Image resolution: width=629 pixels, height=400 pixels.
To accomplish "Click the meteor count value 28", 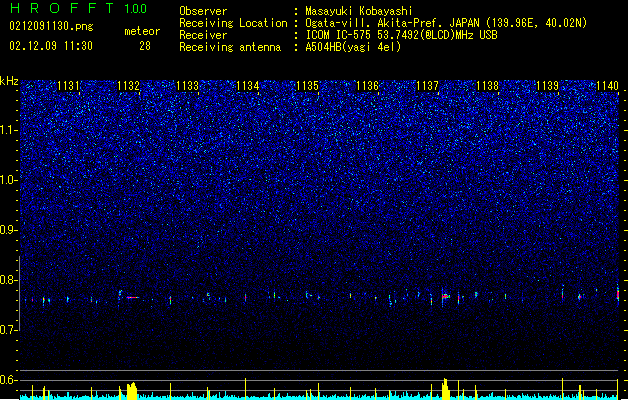I will point(145,46).
